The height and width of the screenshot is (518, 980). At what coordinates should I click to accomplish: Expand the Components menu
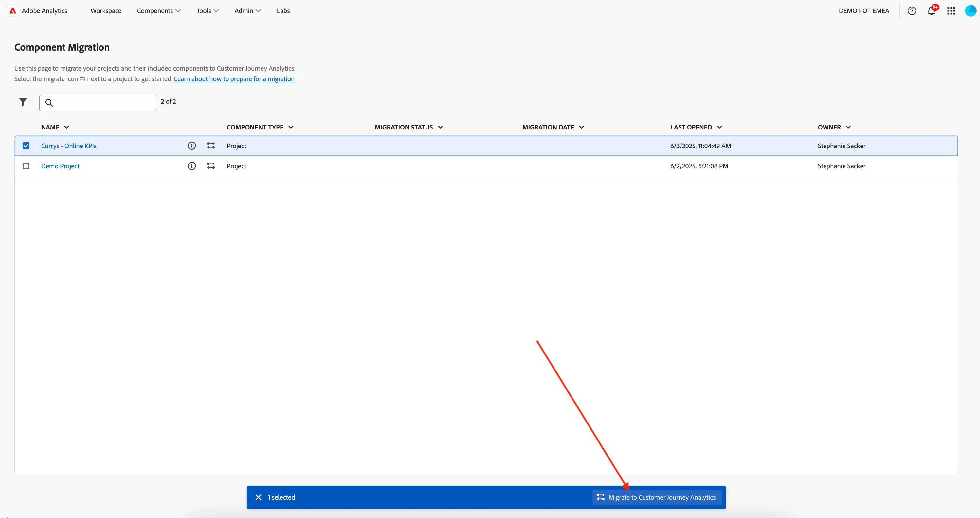click(159, 11)
